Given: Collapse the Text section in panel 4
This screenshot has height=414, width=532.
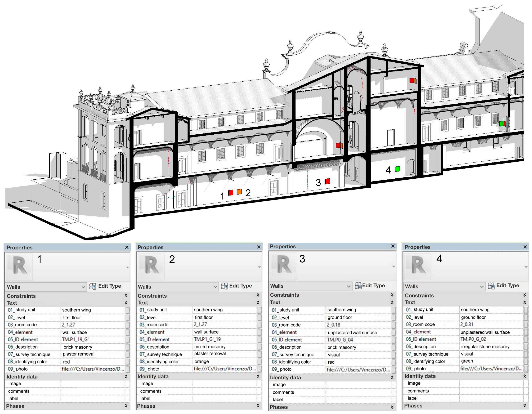Looking at the screenshot, I should point(524,302).
